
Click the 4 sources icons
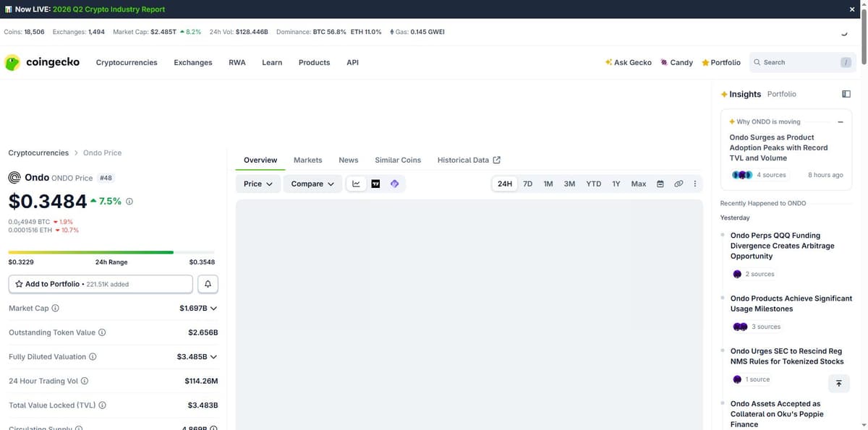pyautogui.click(x=742, y=175)
